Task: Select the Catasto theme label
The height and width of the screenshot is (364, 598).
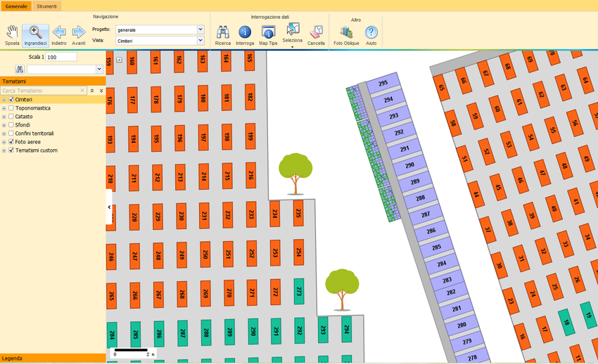Action: (24, 117)
